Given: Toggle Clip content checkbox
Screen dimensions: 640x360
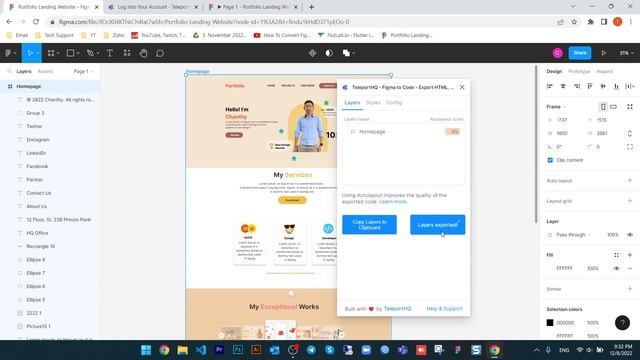Looking at the screenshot, I should point(550,160).
